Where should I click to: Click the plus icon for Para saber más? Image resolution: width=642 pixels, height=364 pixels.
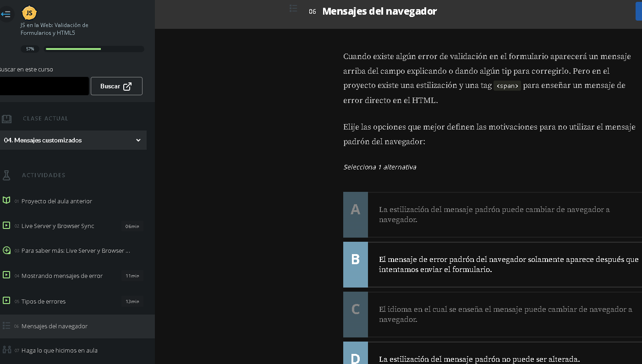pos(6,250)
